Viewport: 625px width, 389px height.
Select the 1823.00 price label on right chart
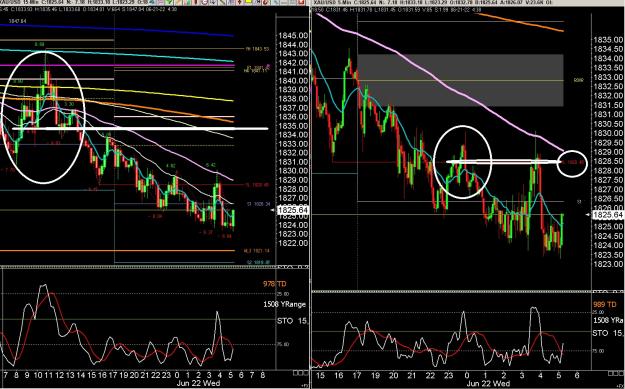[608, 264]
